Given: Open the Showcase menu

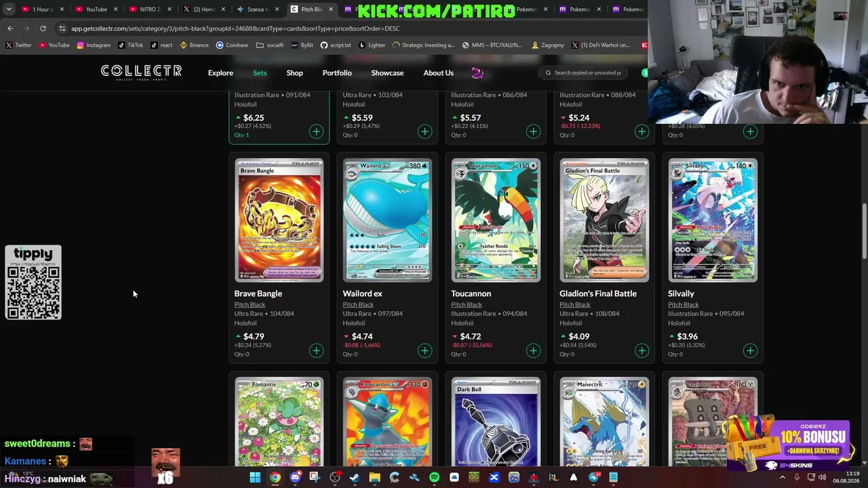Looking at the screenshot, I should [x=387, y=73].
